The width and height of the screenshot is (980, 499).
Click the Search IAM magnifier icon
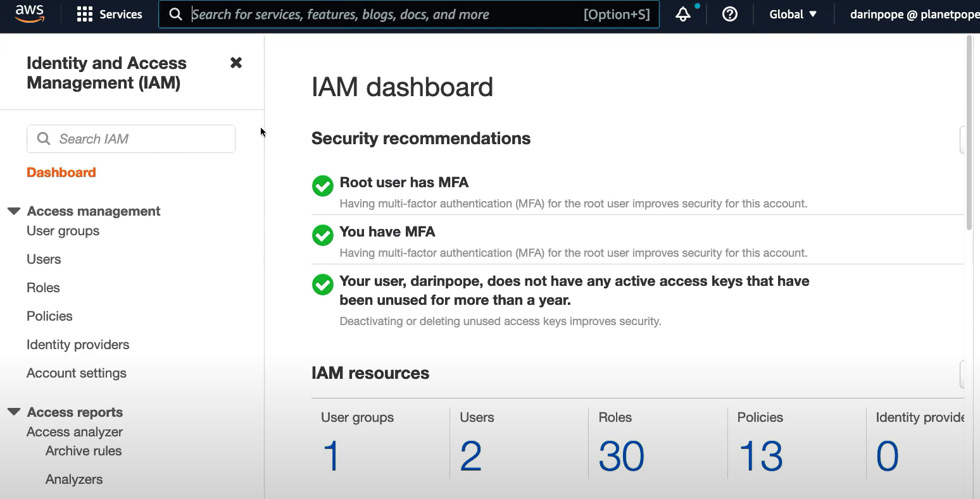pyautogui.click(x=44, y=139)
